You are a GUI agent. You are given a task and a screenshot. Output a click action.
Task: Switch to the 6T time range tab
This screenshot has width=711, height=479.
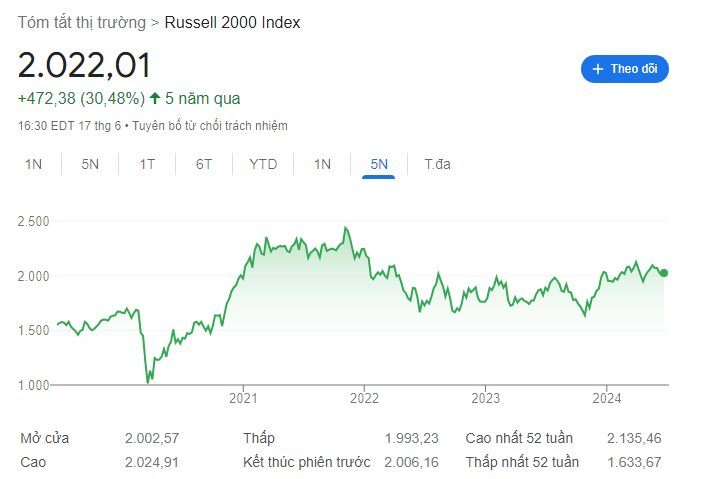click(204, 164)
